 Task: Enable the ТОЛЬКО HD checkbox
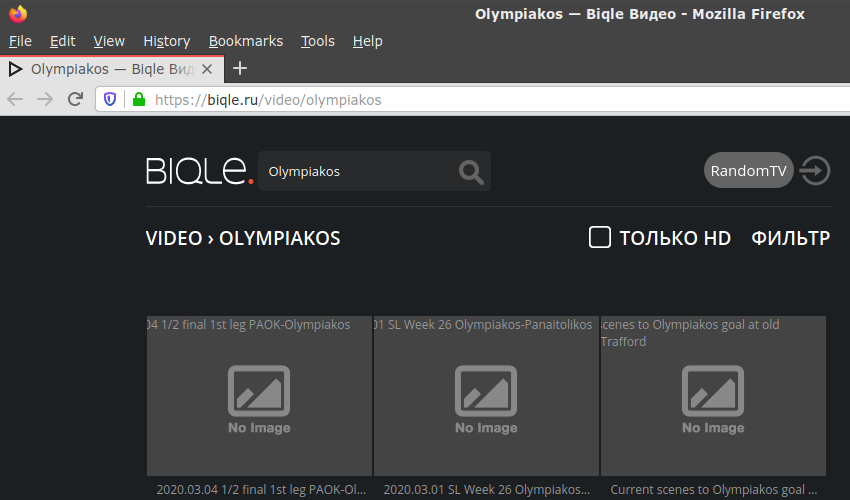[x=600, y=238]
